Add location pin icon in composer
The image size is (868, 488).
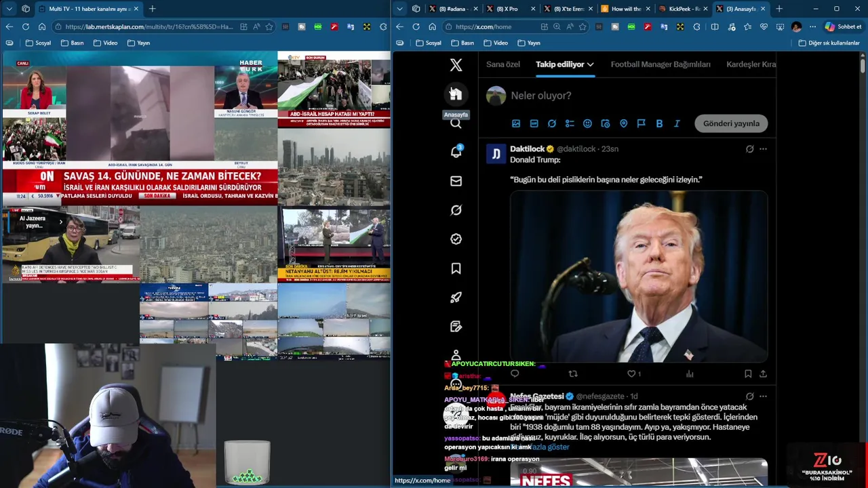point(623,123)
